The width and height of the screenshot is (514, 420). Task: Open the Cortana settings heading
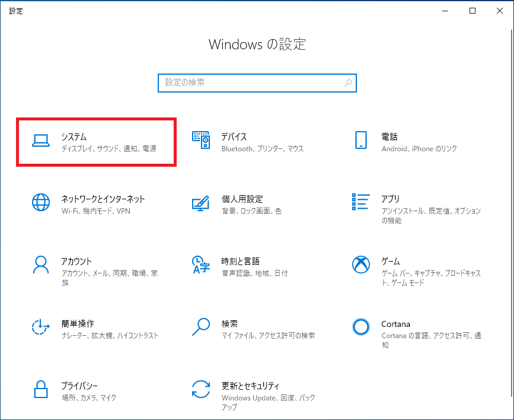tap(395, 324)
